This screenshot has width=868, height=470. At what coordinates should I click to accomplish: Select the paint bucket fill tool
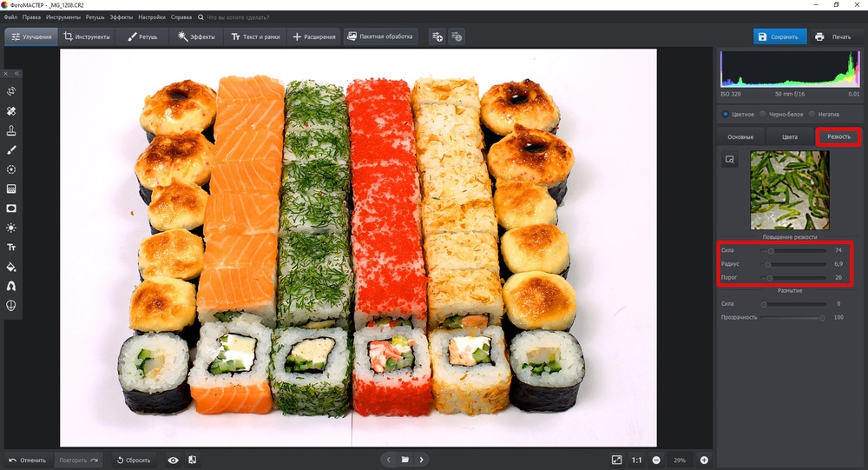tap(11, 267)
